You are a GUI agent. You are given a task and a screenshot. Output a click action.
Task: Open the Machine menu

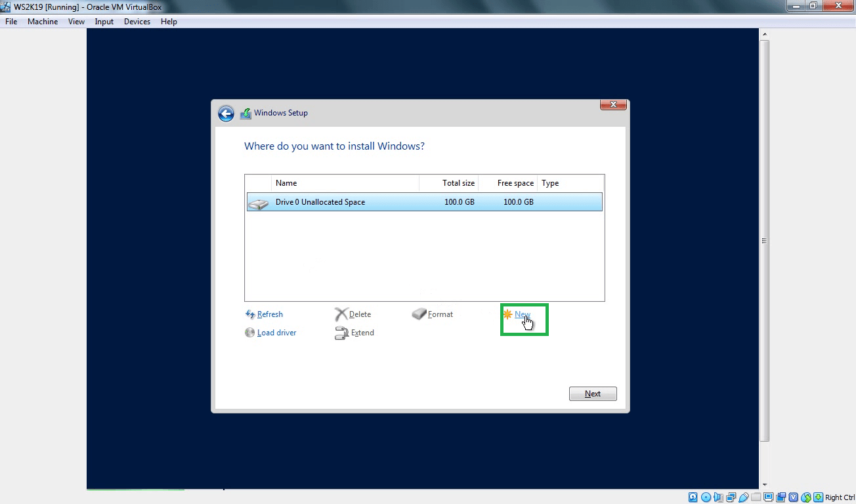pyautogui.click(x=43, y=22)
